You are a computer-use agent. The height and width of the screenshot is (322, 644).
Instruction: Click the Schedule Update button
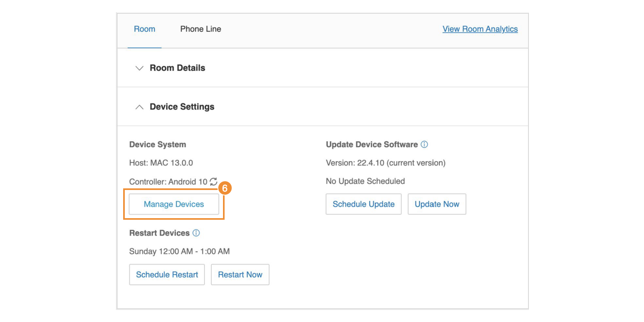(x=363, y=204)
